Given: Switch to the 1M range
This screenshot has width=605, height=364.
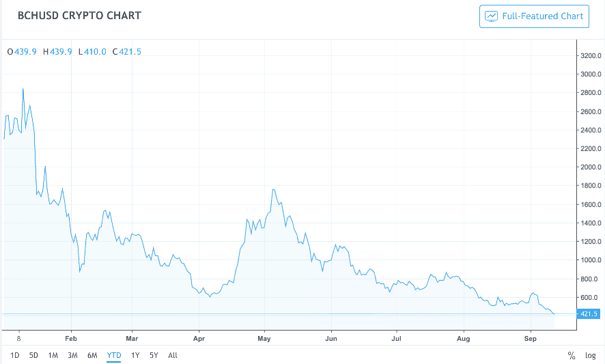Looking at the screenshot, I should click(53, 355).
